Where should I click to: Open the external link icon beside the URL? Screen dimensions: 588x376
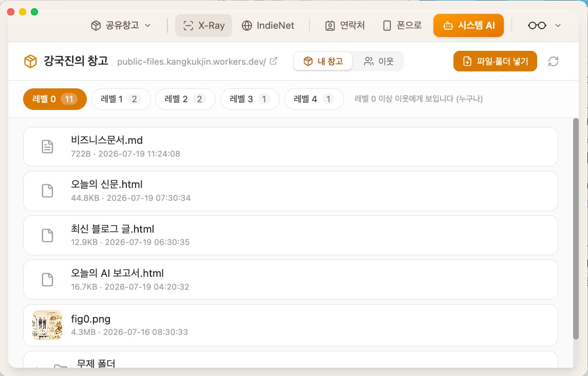tap(273, 61)
